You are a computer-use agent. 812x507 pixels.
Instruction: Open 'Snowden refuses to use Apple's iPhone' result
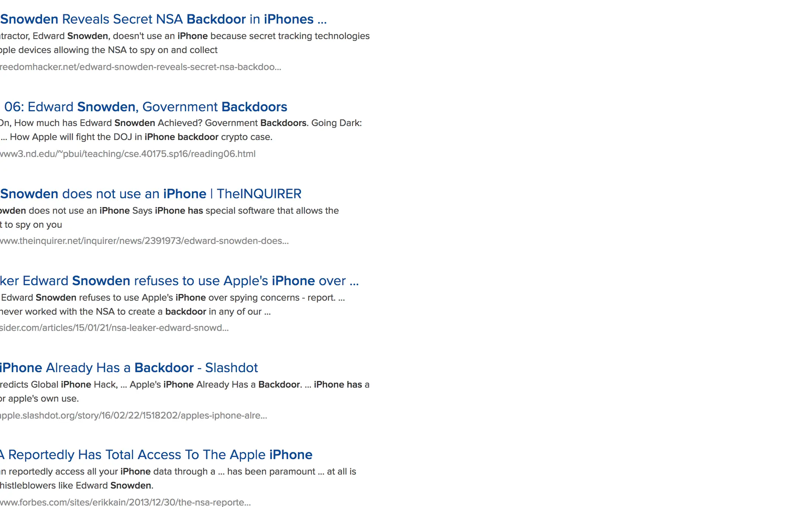179,281
